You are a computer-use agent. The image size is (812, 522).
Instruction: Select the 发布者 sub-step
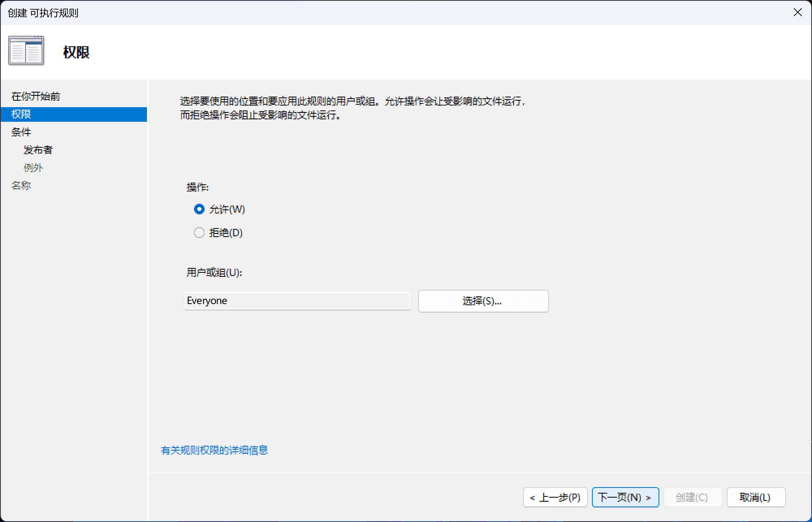coord(38,150)
